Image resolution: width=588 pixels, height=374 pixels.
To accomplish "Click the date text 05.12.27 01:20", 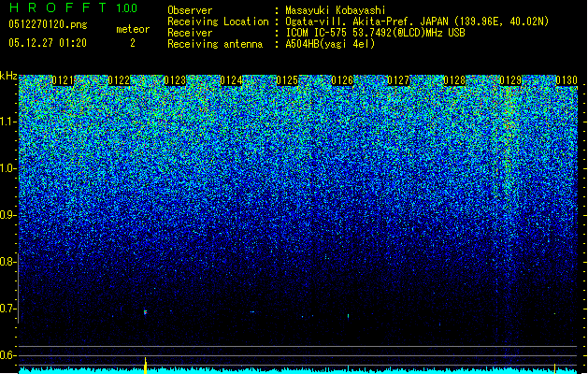I will [x=48, y=43].
